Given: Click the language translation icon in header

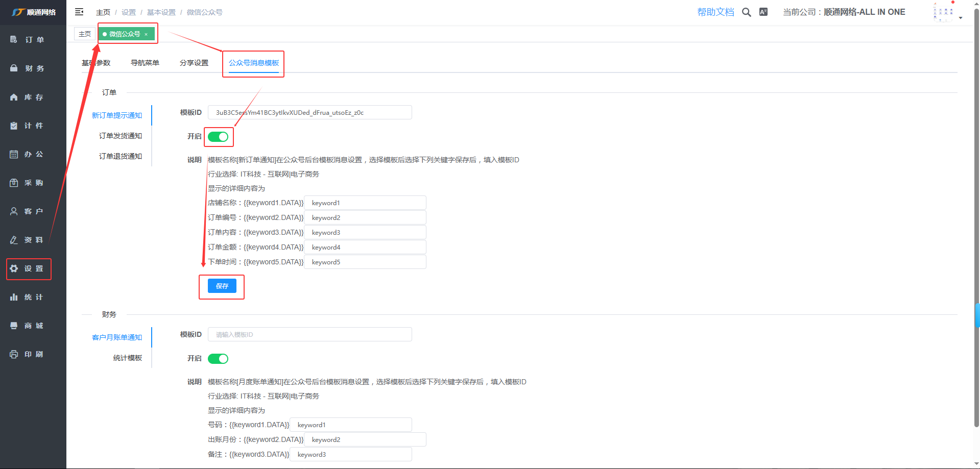Looking at the screenshot, I should (763, 12).
